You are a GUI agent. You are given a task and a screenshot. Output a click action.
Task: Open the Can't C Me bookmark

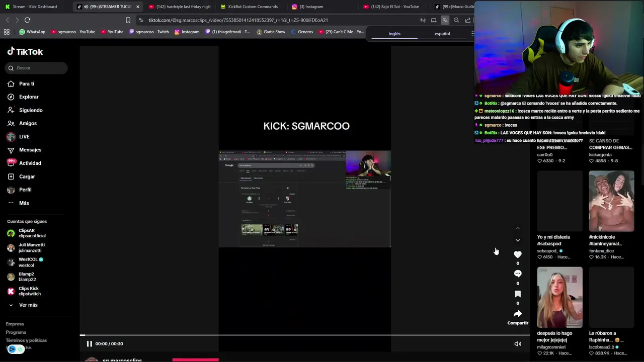click(341, 32)
